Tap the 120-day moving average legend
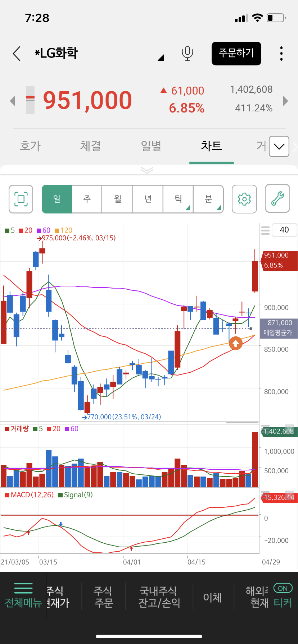This screenshot has width=298, height=644. click(63, 230)
